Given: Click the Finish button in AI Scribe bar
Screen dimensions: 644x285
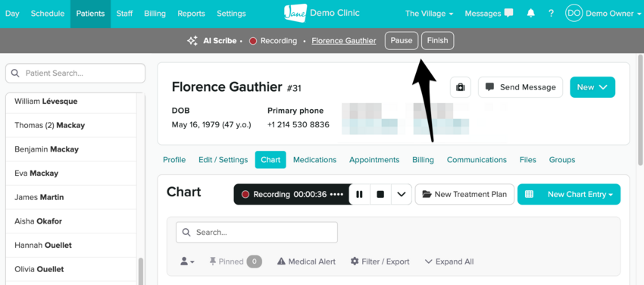Looking at the screenshot, I should coord(437,41).
